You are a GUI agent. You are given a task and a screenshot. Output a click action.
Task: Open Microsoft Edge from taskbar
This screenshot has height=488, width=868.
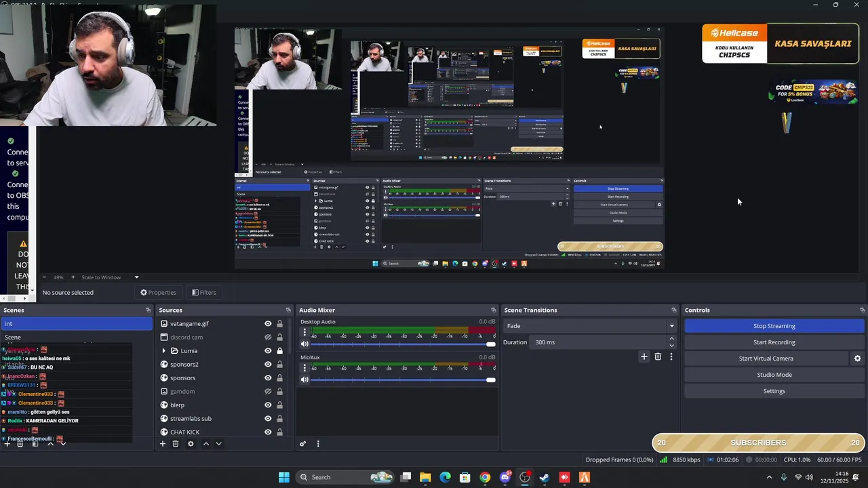445,477
